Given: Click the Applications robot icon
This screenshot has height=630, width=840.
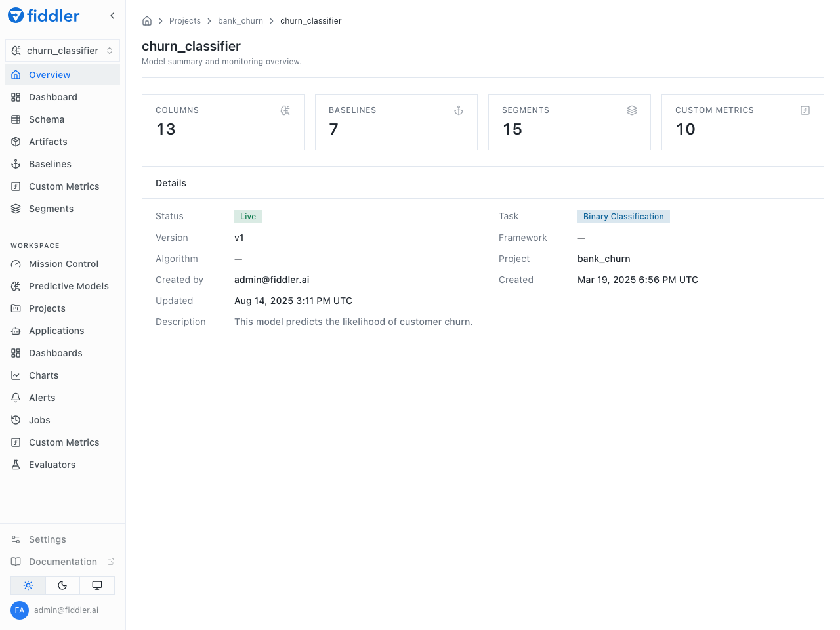Looking at the screenshot, I should 16,331.
